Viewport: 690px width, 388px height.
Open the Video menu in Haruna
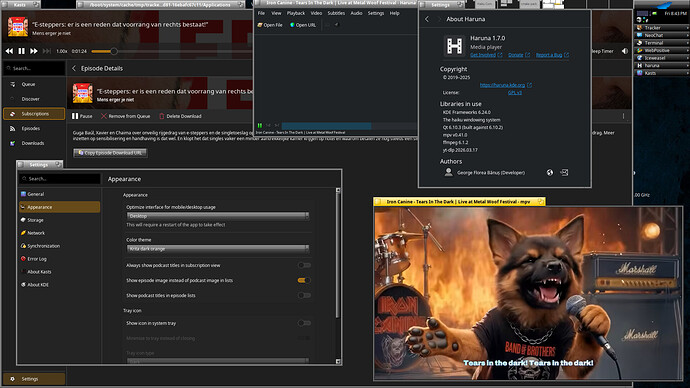coord(316,13)
